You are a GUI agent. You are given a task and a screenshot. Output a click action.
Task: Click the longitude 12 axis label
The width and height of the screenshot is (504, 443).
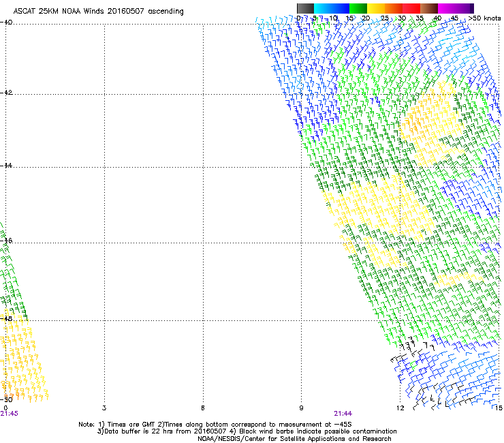click(400, 408)
